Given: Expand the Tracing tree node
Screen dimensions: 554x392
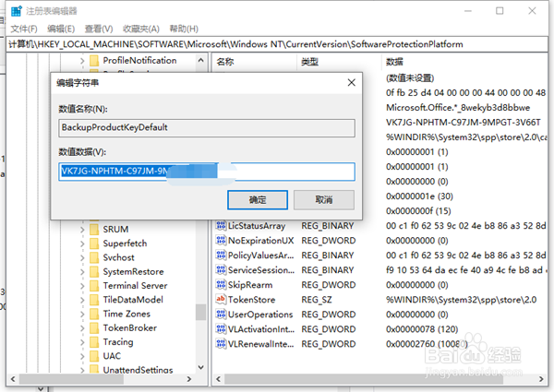Looking at the screenshot, I should click(82, 342).
